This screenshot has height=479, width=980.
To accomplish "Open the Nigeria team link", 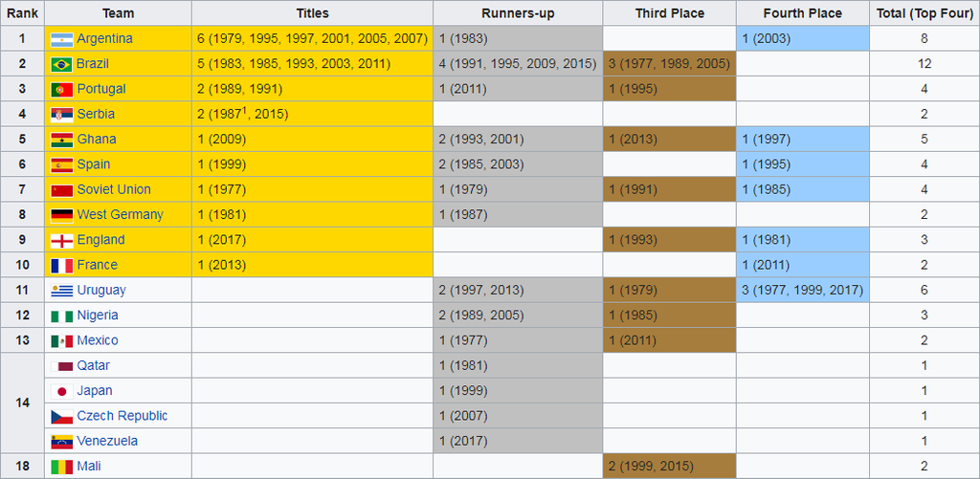I will pos(98,316).
